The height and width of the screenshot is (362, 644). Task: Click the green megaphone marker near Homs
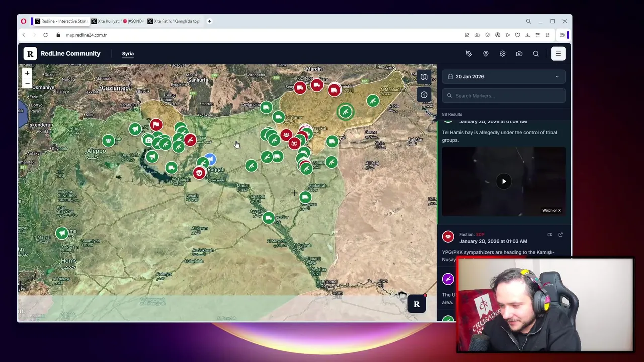(x=62, y=233)
